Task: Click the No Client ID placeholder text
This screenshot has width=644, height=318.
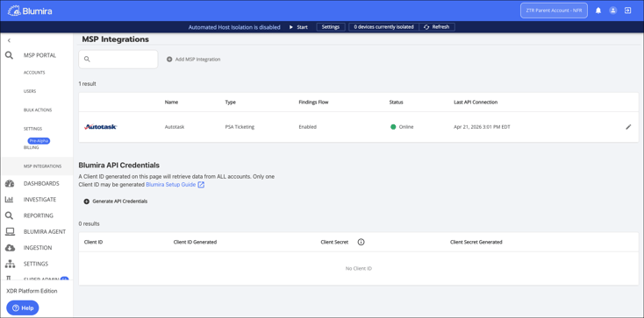Action: pos(359,269)
